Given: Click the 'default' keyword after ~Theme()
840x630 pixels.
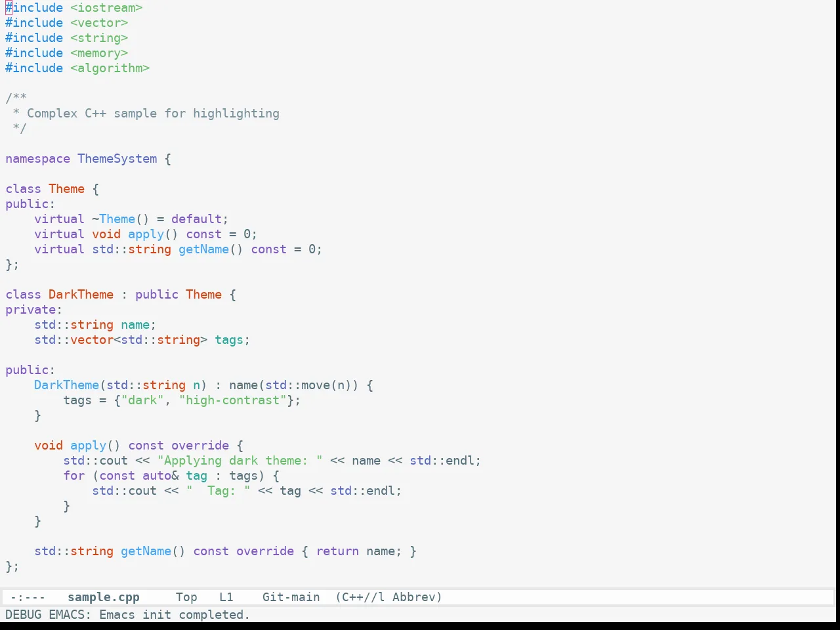Looking at the screenshot, I should [197, 219].
